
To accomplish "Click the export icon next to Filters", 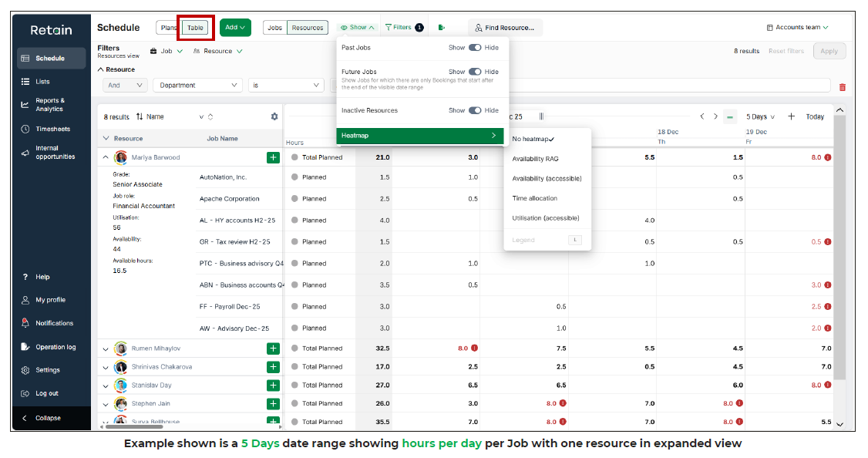I will coord(442,27).
